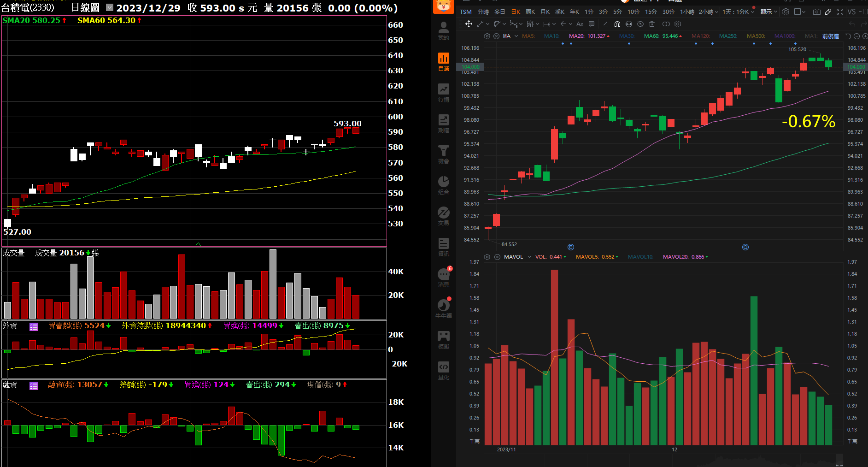The width and height of the screenshot is (868, 467).
Task: Open the 自選 watchlist sidebar icon
Action: click(444, 62)
